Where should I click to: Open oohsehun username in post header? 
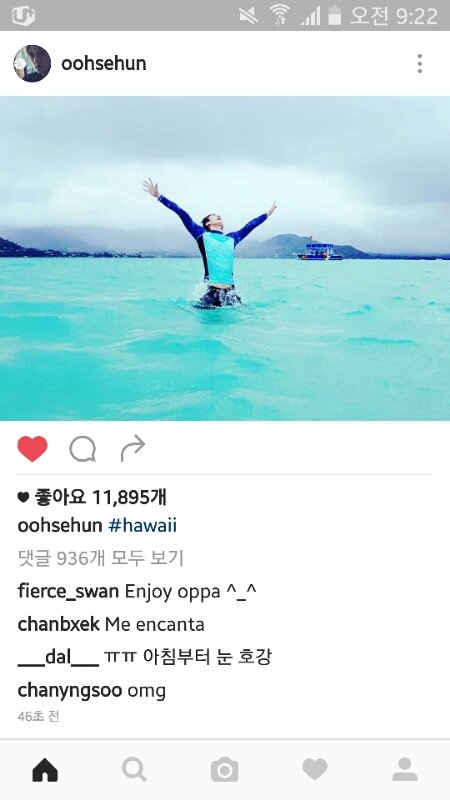(x=104, y=64)
